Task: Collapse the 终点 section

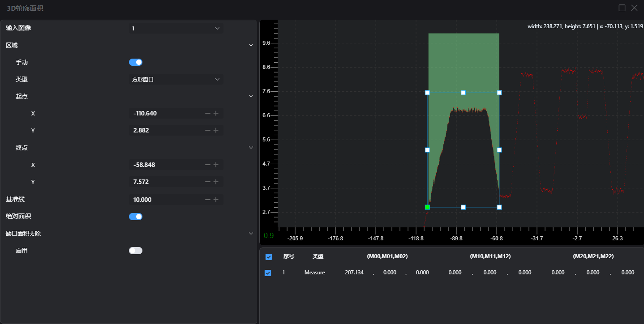Action: click(x=251, y=148)
